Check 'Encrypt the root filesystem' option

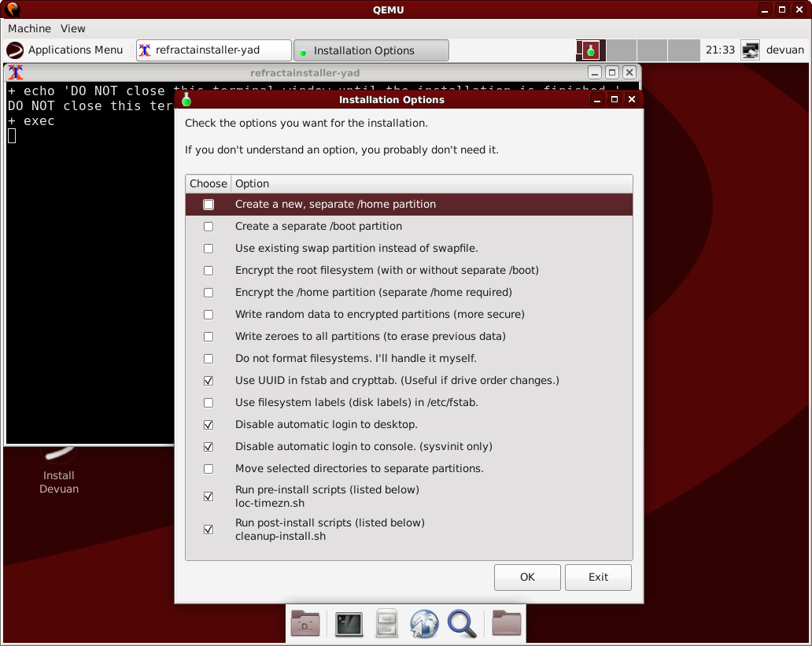pos(209,271)
